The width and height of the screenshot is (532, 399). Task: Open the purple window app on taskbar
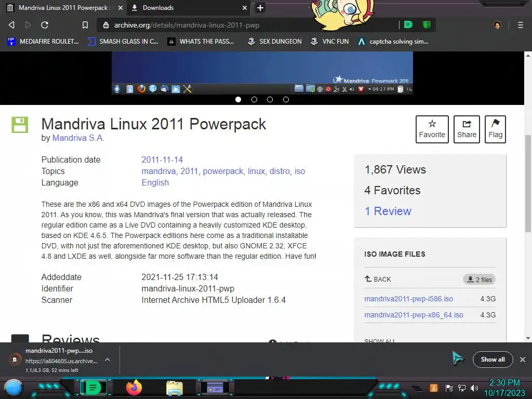[215, 388]
